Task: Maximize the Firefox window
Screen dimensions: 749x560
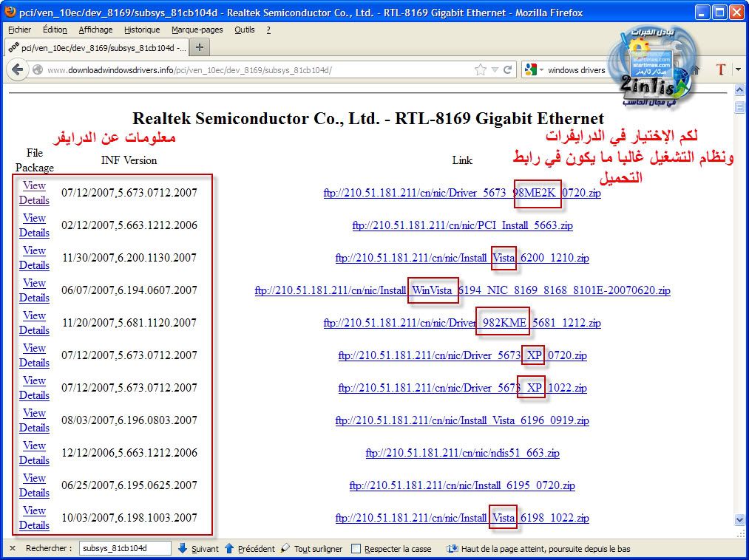Action: 719,13
